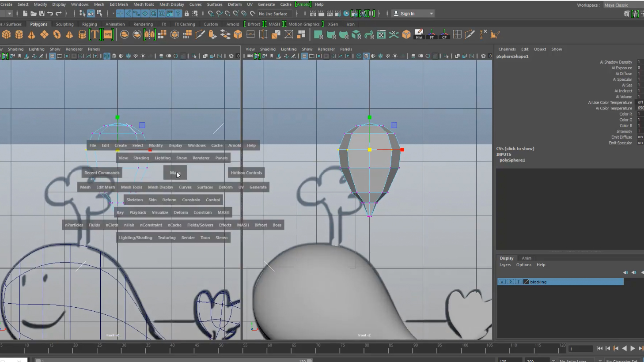Toggle playback P box on the blocking layer
Screen dimensions: 644x362
[x=510, y=282]
